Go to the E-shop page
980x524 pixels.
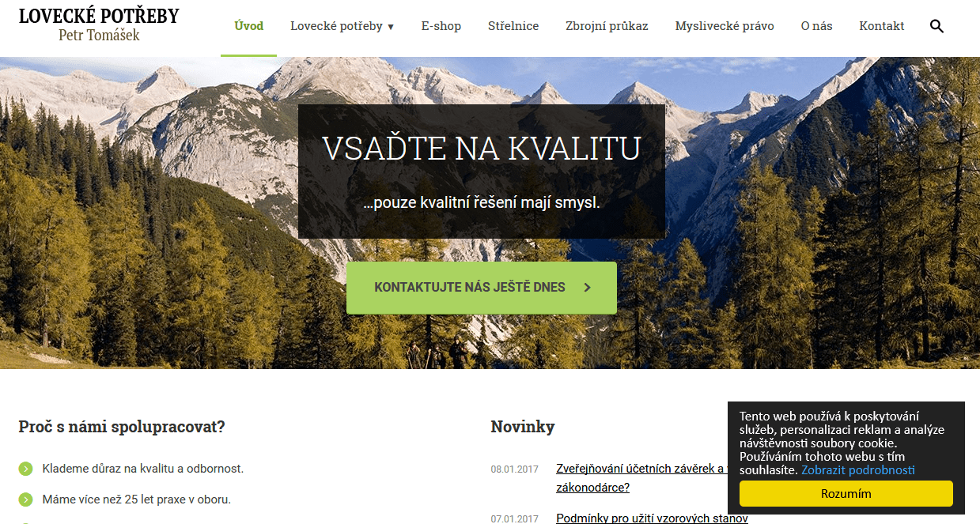click(441, 26)
